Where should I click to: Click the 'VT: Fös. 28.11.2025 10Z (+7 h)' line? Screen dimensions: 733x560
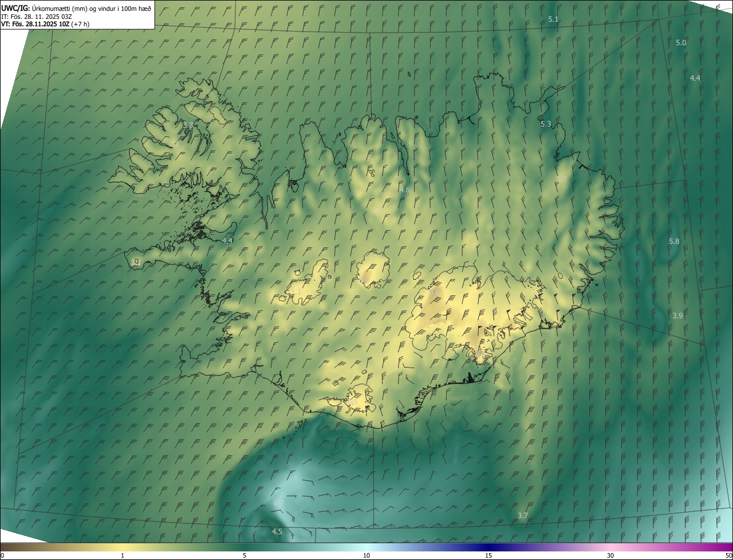pos(45,24)
